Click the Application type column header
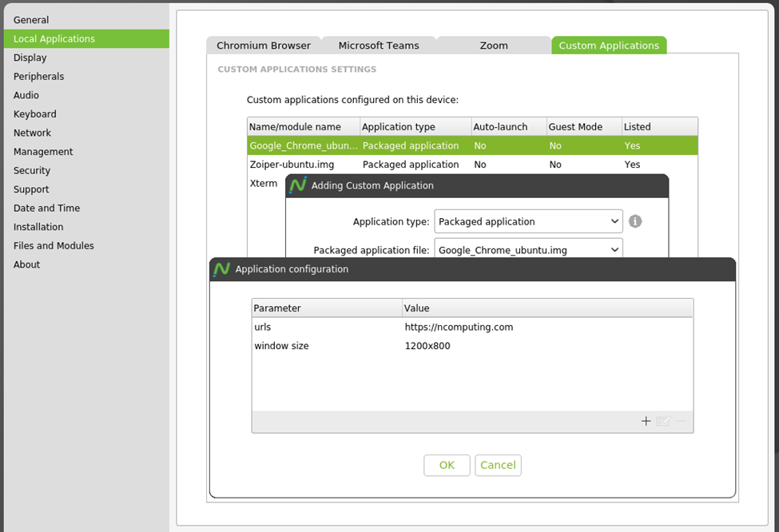 tap(415, 127)
